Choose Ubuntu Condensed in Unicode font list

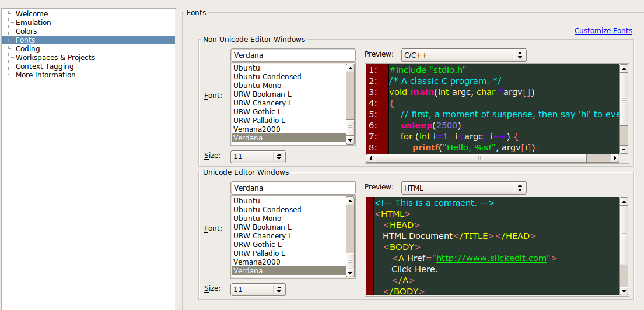[x=289, y=210]
